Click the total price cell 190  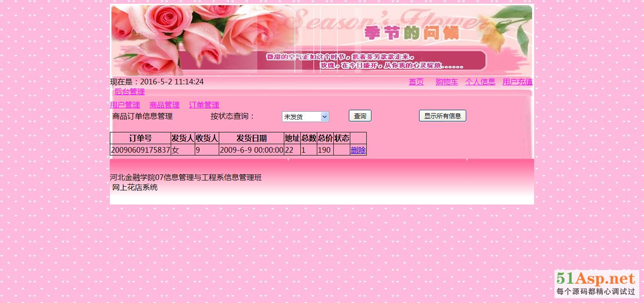(324, 150)
